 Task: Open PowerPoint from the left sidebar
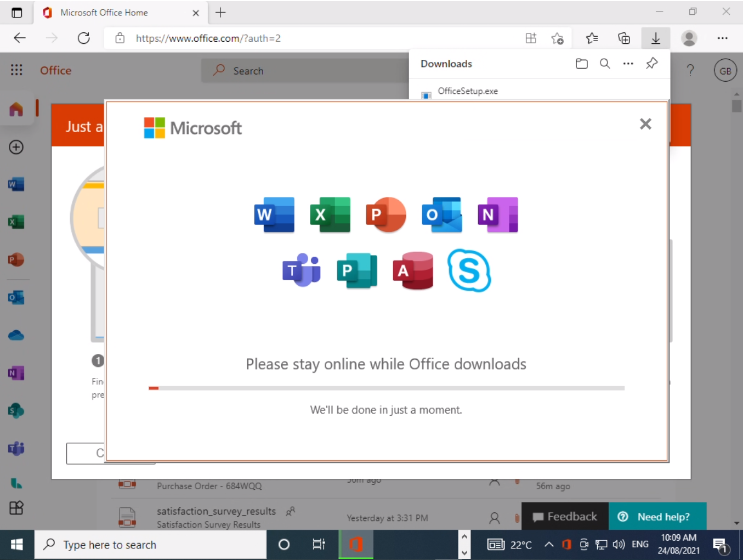(16, 259)
